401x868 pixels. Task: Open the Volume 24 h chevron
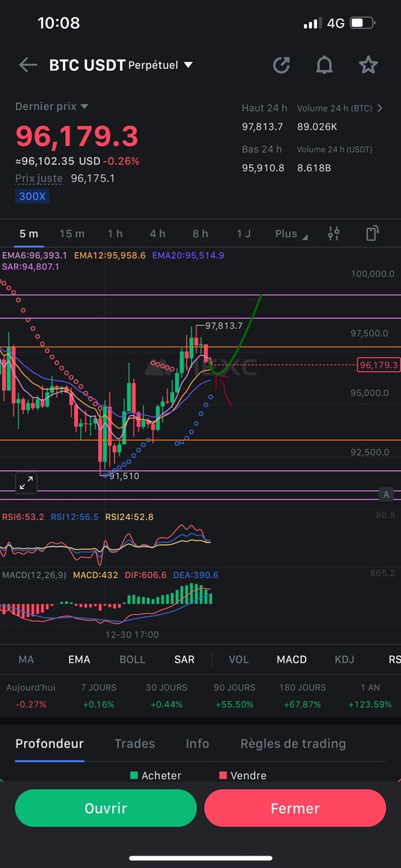coord(379,109)
